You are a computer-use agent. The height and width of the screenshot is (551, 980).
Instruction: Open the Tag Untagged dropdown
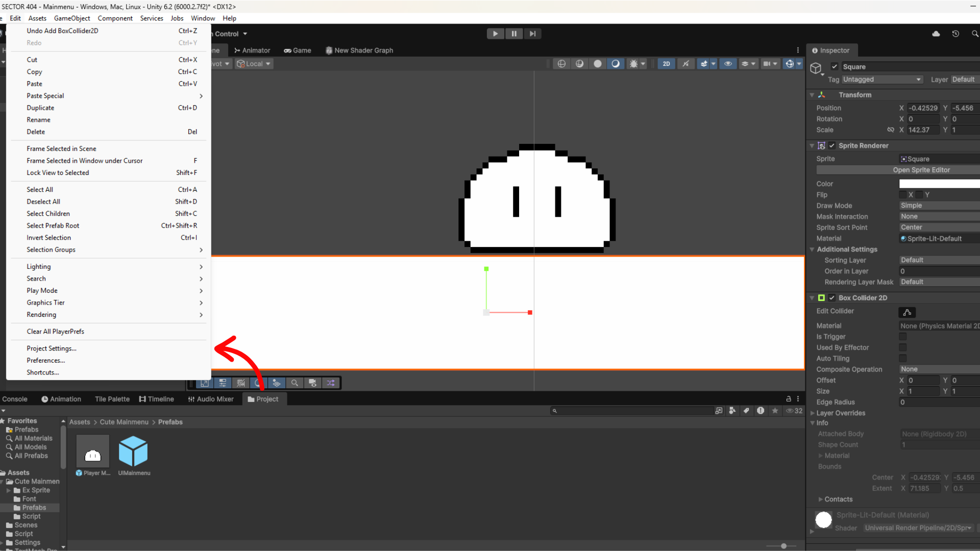pos(882,80)
